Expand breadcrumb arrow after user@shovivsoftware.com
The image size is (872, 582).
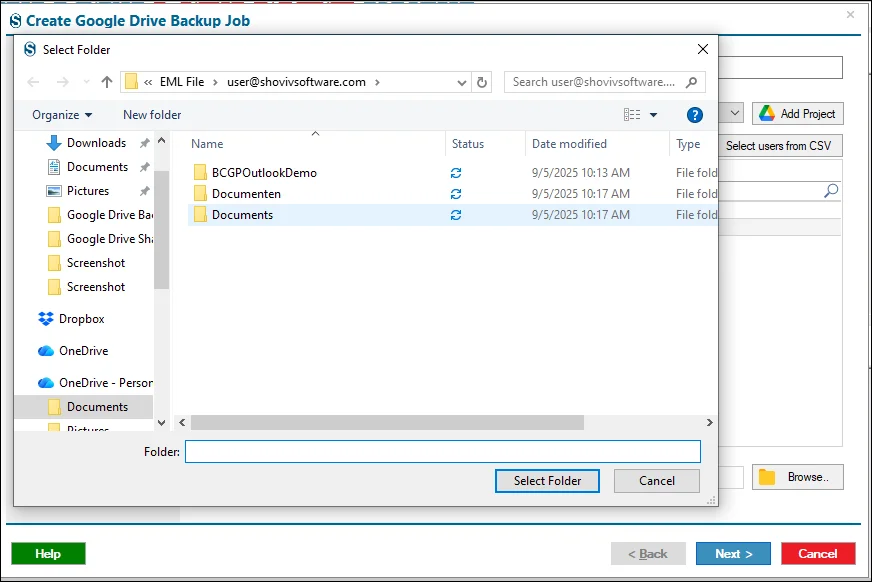[x=377, y=82]
